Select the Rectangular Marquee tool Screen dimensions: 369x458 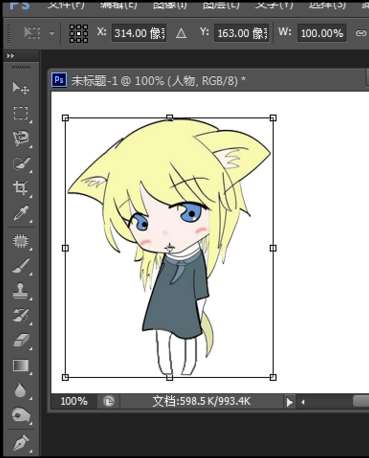[x=21, y=113]
